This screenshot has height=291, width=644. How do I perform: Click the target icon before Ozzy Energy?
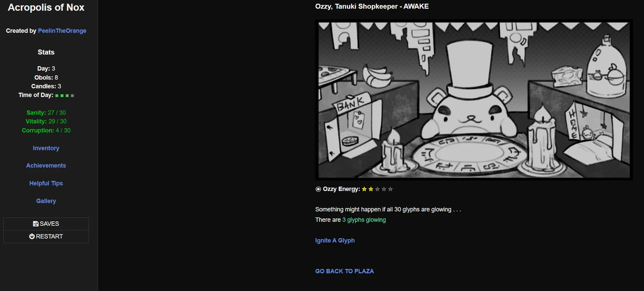318,189
